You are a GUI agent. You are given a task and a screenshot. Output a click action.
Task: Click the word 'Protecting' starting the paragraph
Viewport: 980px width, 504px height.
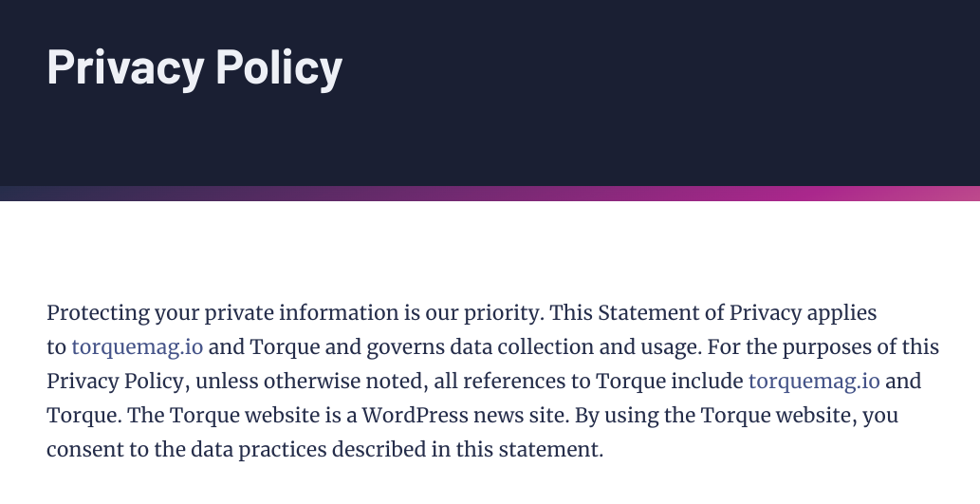click(x=98, y=312)
